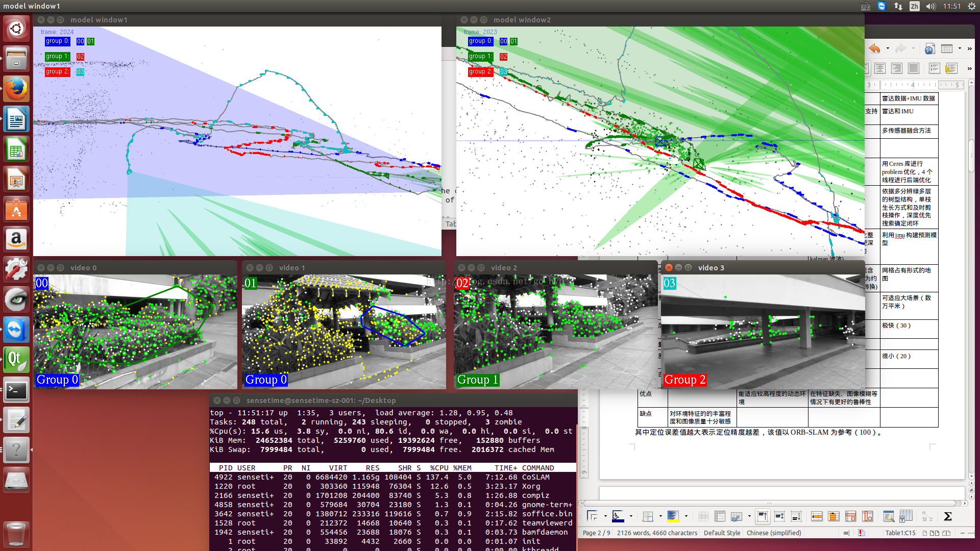
Task: Click the Writer horizontal scrollbar
Action: 774,503
